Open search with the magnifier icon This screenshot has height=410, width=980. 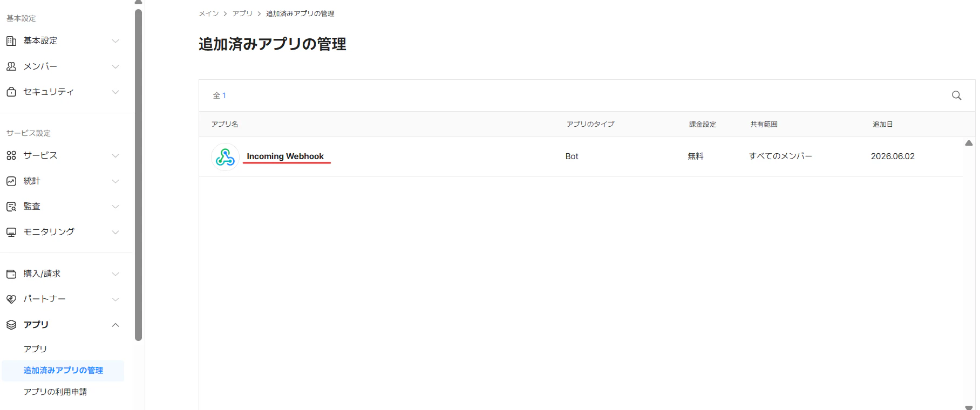tap(957, 95)
